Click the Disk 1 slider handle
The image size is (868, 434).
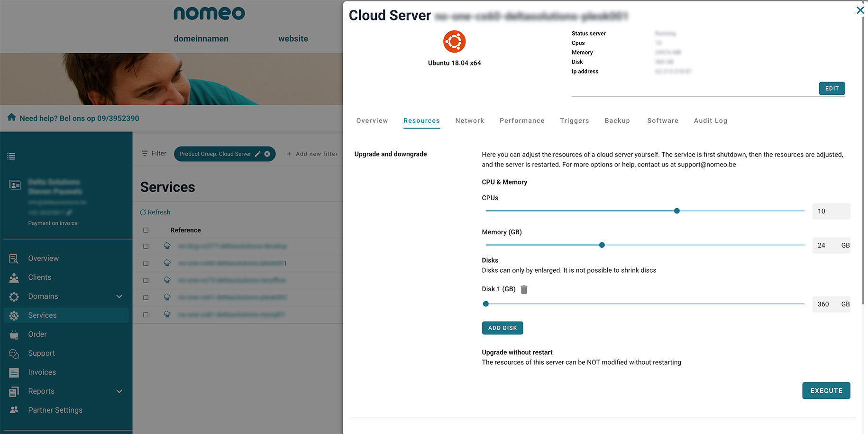point(485,304)
